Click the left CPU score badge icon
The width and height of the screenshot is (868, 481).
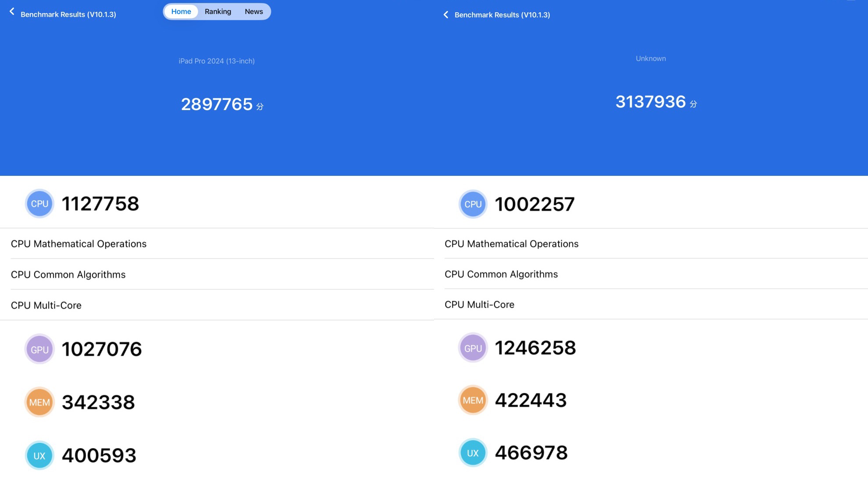(x=39, y=204)
